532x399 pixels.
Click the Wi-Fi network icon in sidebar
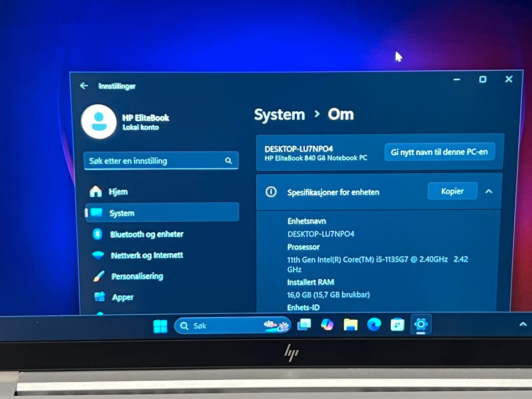click(x=99, y=255)
